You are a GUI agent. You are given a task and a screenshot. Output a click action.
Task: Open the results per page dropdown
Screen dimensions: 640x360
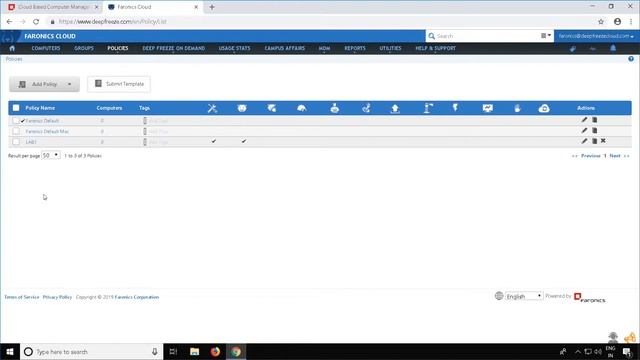pyautogui.click(x=51, y=156)
